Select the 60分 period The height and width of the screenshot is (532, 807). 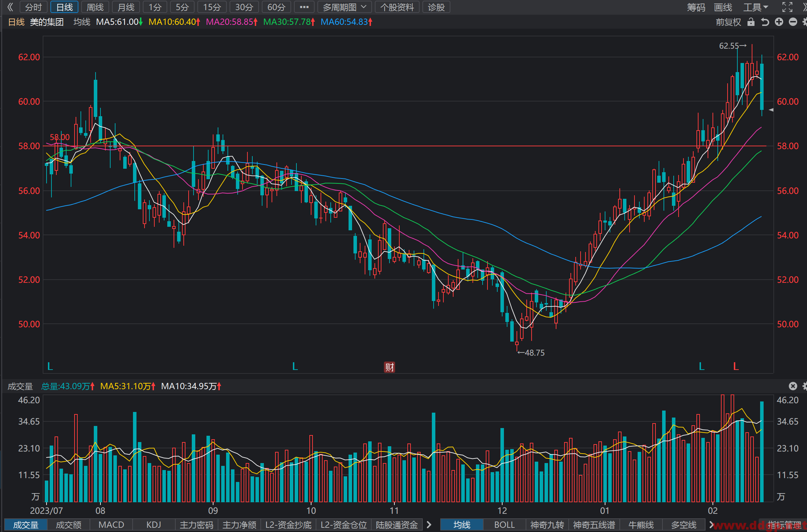tap(276, 7)
